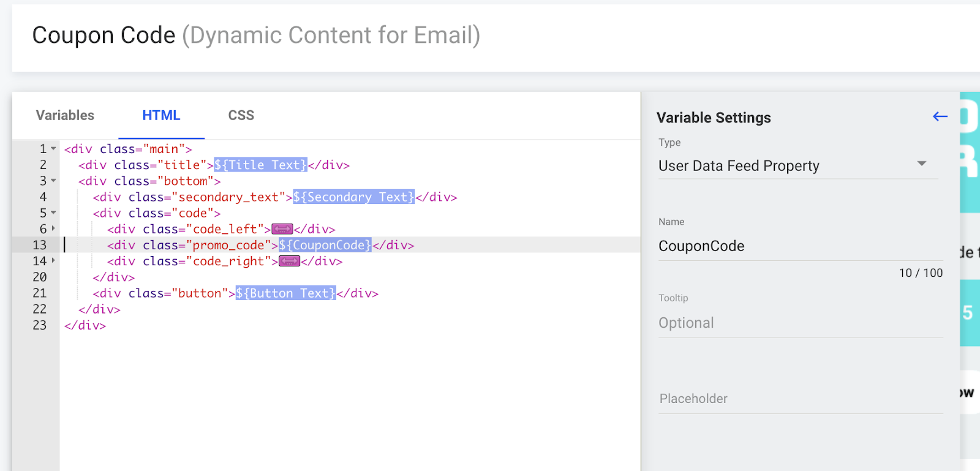The height and width of the screenshot is (471, 980).
Task: Unfold the collapsed block at line 14
Action: [54, 261]
